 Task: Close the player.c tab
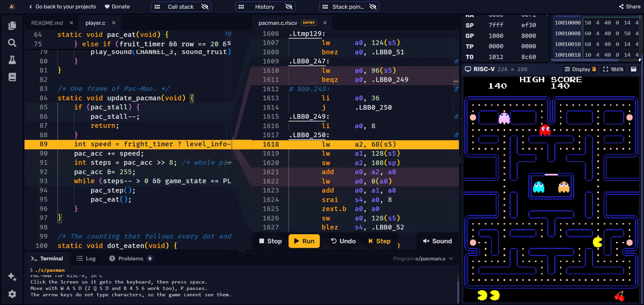coord(114,23)
